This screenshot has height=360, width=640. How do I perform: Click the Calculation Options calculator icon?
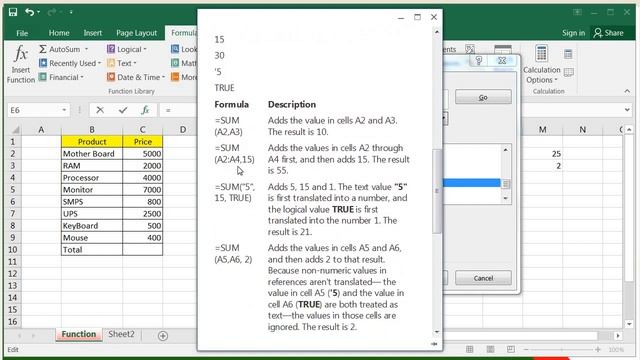coord(541,53)
